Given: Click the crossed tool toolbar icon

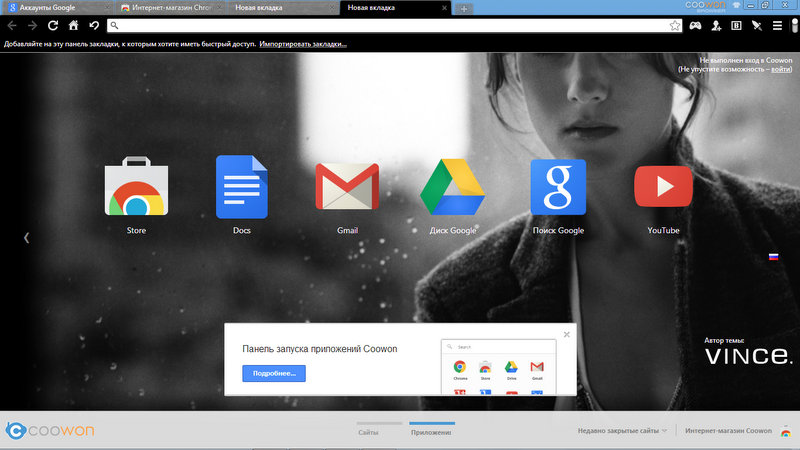Looking at the screenshot, I should [757, 26].
